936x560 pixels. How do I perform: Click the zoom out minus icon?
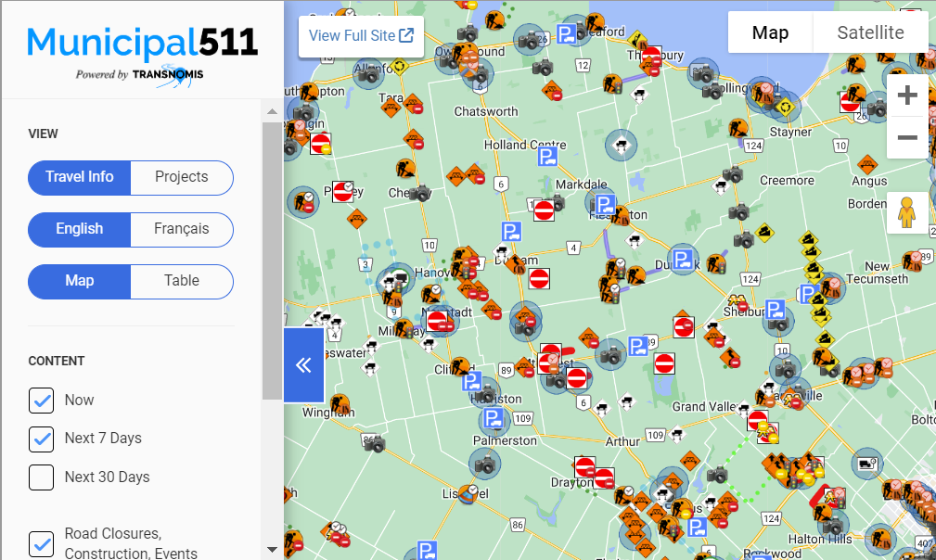[907, 137]
